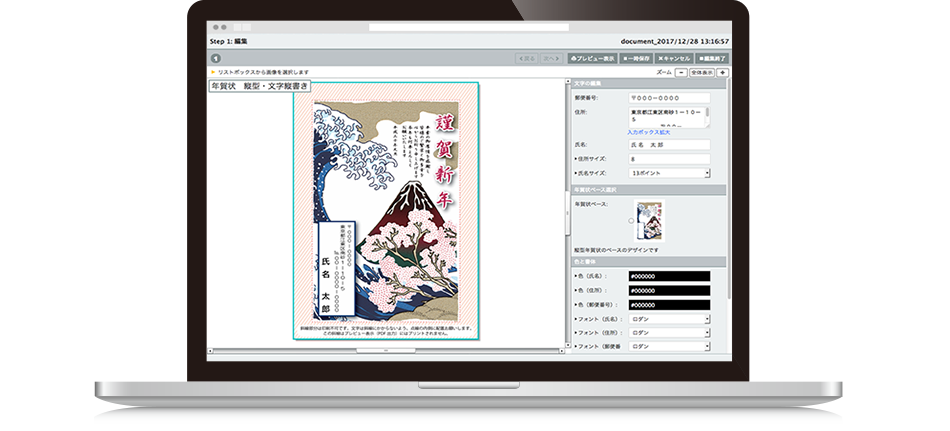Click the 住所サイズ input field

669,159
